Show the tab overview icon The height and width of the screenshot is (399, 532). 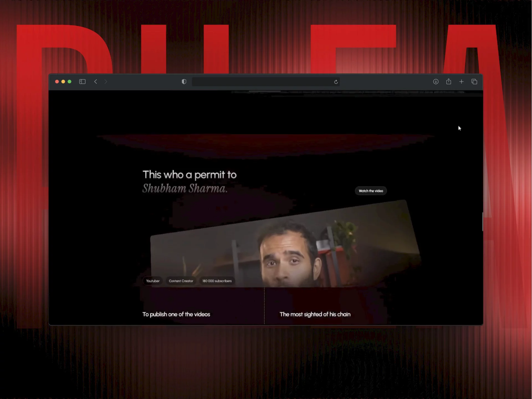[x=474, y=81]
